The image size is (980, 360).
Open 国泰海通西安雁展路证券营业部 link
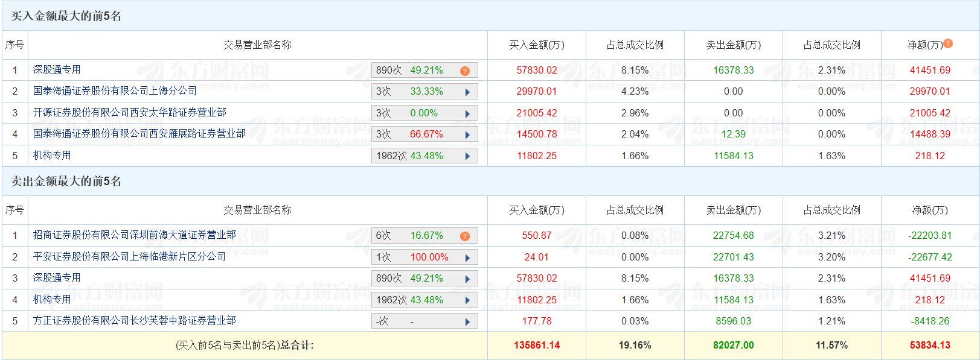pos(139,134)
